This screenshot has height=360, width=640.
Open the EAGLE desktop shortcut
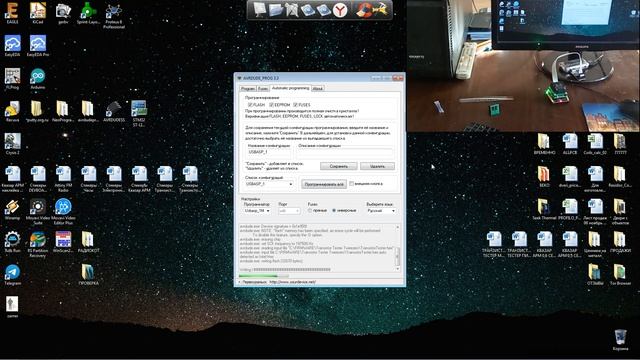[13, 13]
